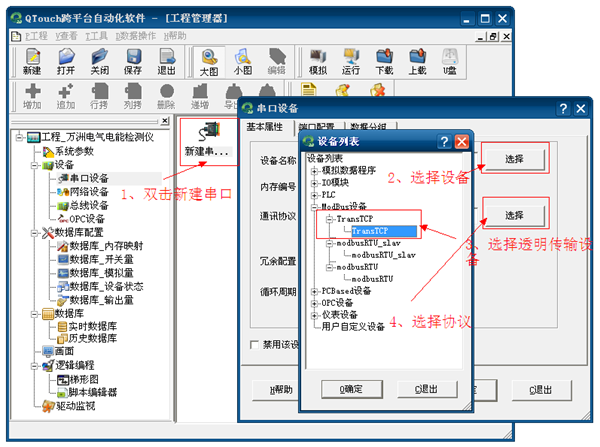Expand the 仪表设备 node
This screenshot has width=600, height=447.
315,315
